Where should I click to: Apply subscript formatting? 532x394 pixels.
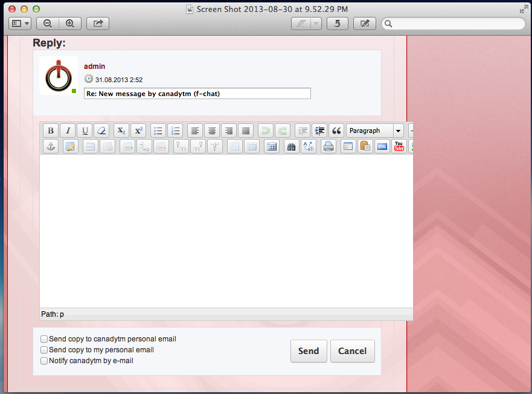click(121, 131)
